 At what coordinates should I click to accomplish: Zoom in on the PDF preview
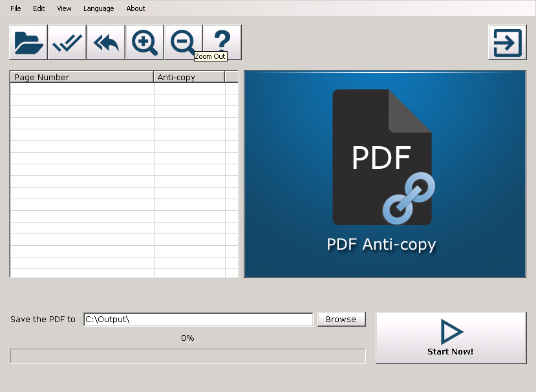point(144,42)
